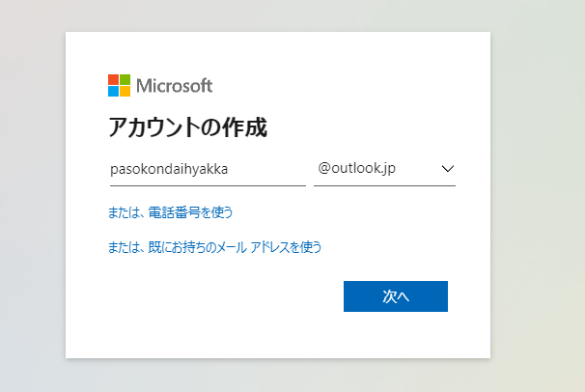
Task: Click the 次へ label text on the button
Action: pos(396,296)
